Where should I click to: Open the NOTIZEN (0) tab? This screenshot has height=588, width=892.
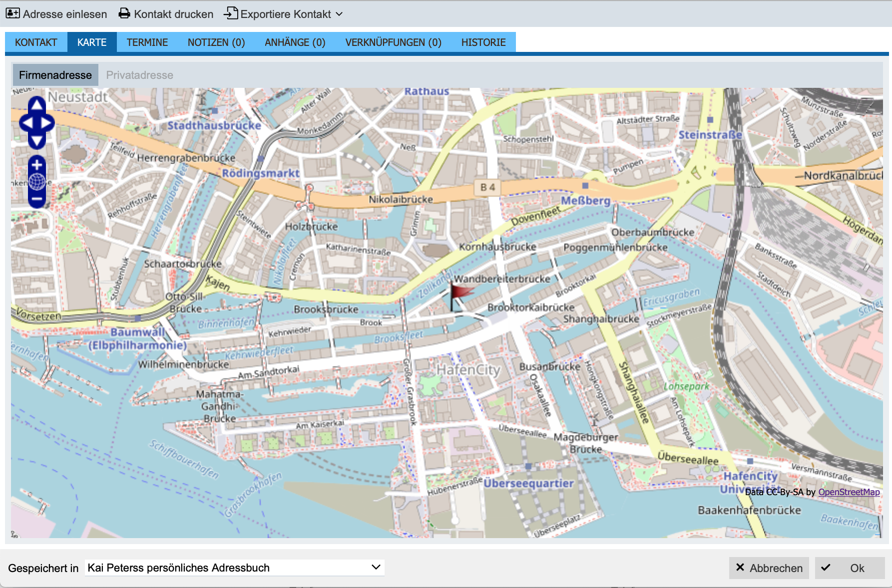[216, 42]
